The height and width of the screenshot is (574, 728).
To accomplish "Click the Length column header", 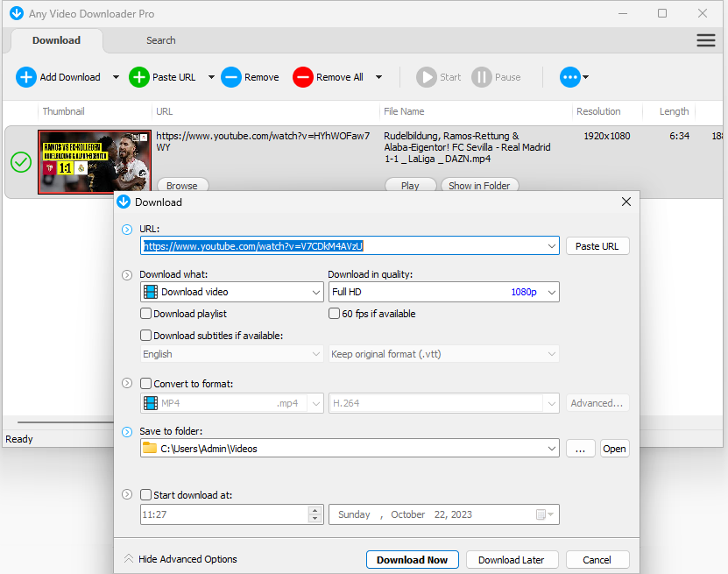I will 675,111.
